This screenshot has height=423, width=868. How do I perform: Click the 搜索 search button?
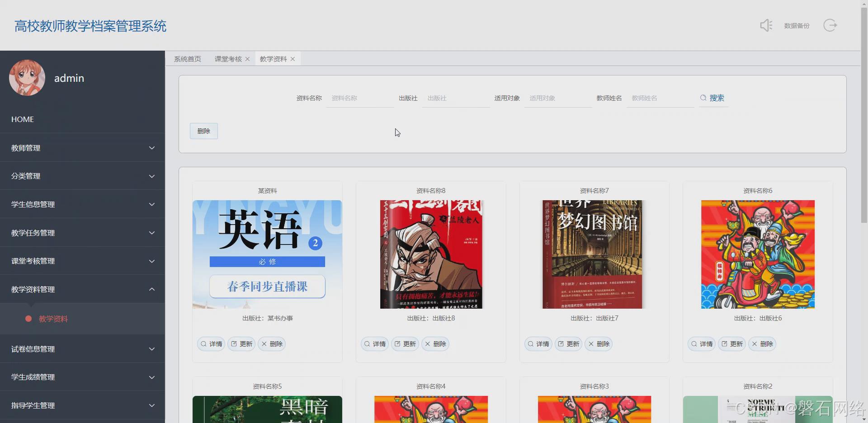[x=713, y=98]
